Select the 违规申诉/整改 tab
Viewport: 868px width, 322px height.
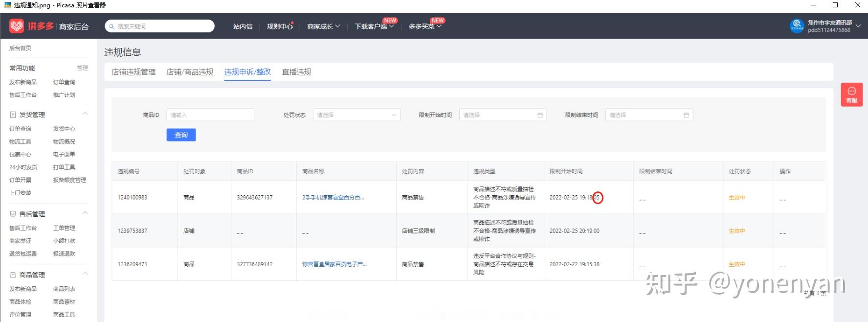pos(247,72)
